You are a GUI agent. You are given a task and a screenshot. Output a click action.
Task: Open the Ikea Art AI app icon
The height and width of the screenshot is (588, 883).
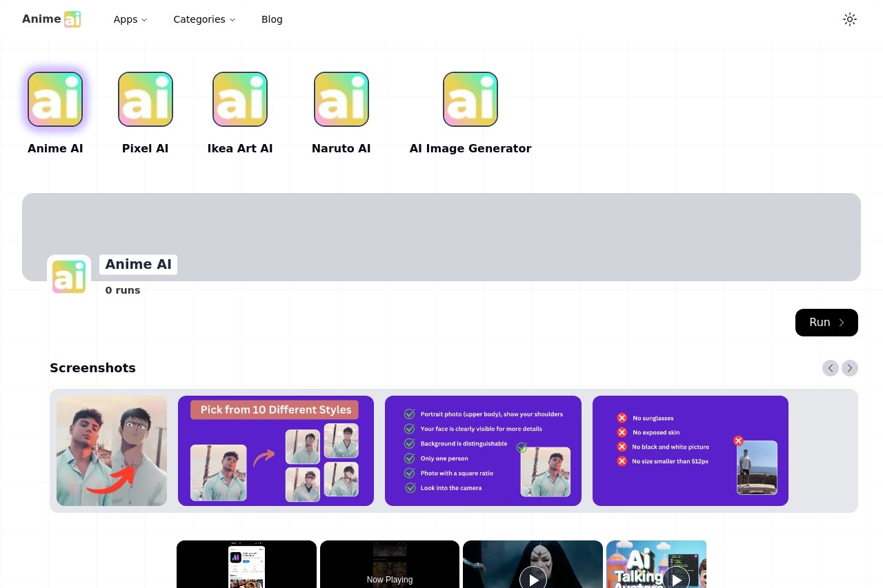(x=240, y=99)
